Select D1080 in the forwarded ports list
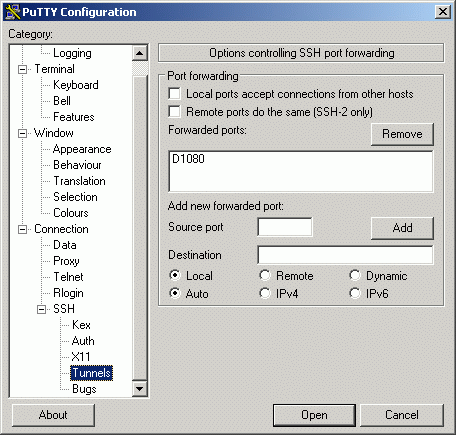Image resolution: width=456 pixels, height=435 pixels. [188, 159]
